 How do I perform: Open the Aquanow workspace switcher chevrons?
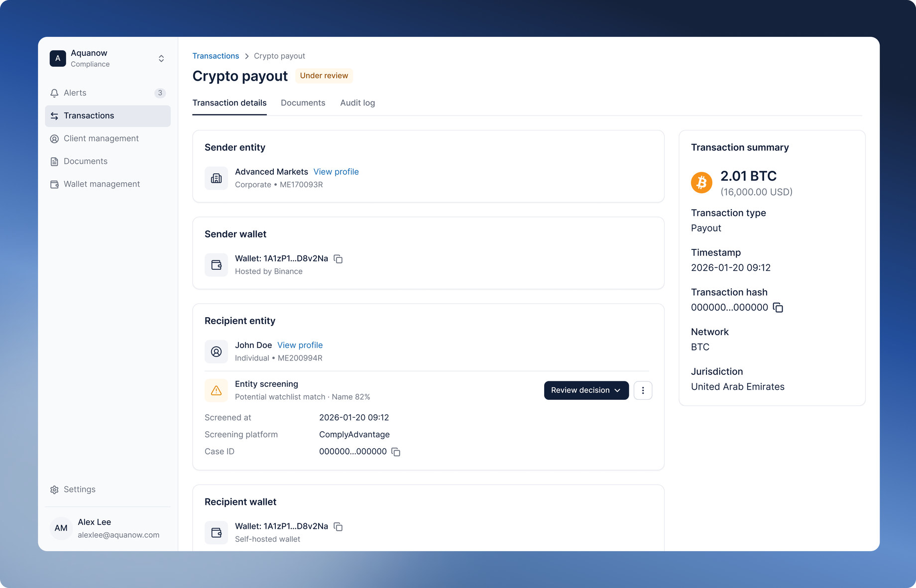[161, 59]
